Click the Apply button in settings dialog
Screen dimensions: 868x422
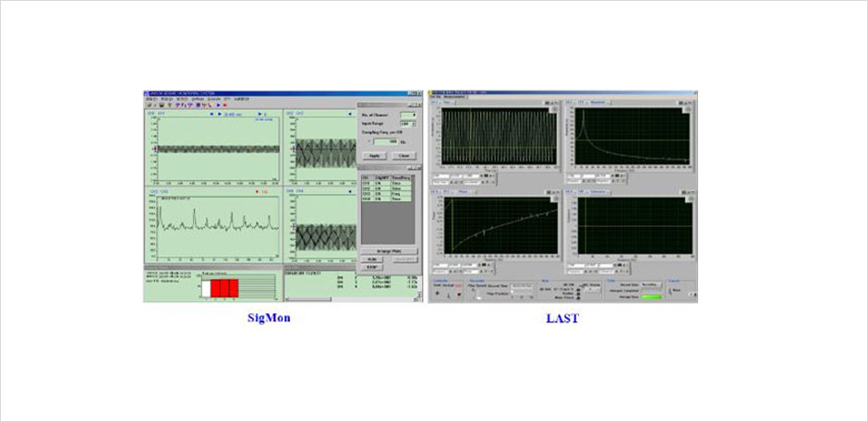click(374, 155)
